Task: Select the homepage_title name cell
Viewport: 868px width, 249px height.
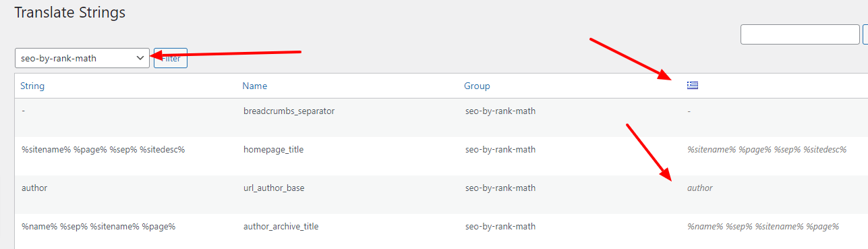Action: tap(273, 149)
